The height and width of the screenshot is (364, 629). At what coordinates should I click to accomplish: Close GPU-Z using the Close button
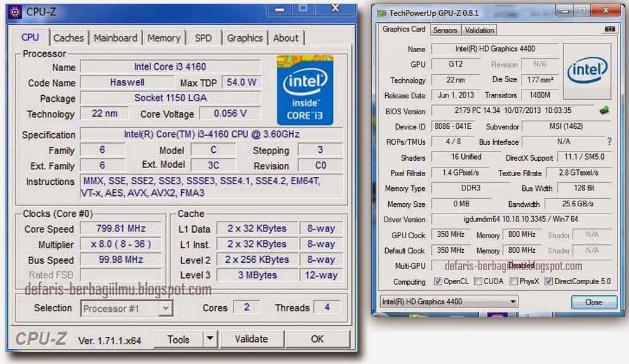(593, 302)
